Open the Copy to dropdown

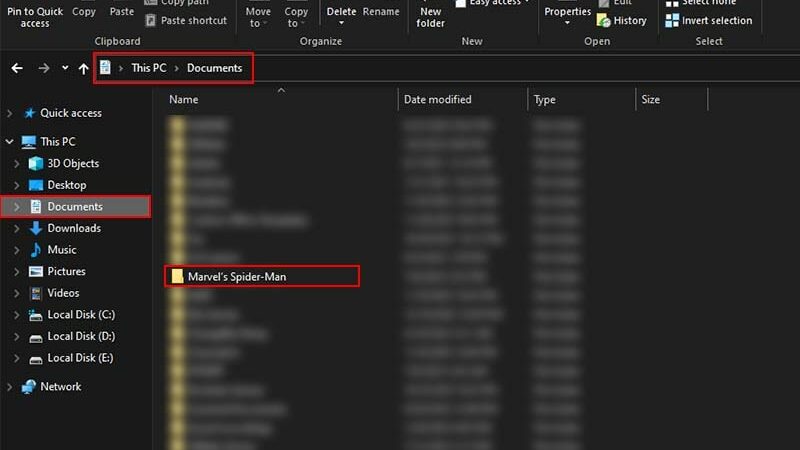point(296,17)
